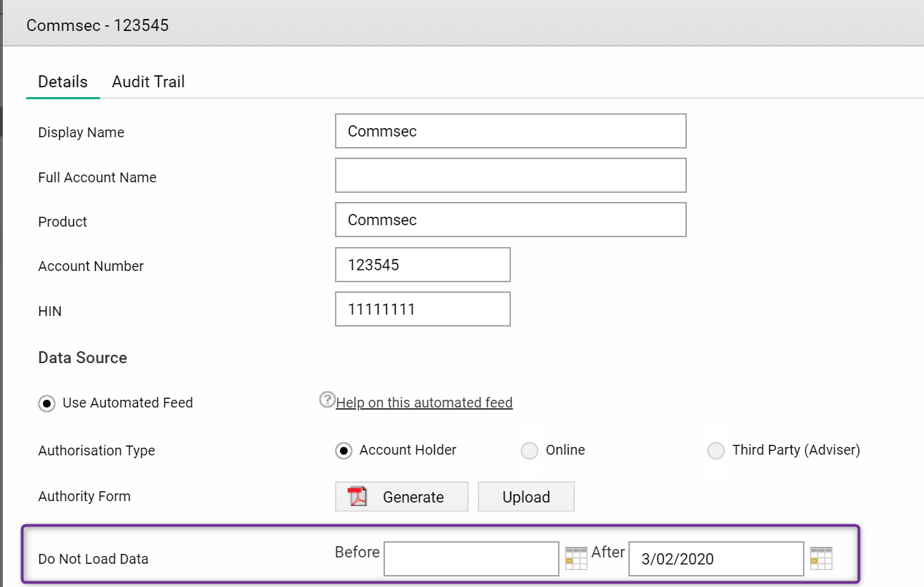Choose Online authorisation type
The height and width of the screenshot is (587, 924).
[x=529, y=450]
